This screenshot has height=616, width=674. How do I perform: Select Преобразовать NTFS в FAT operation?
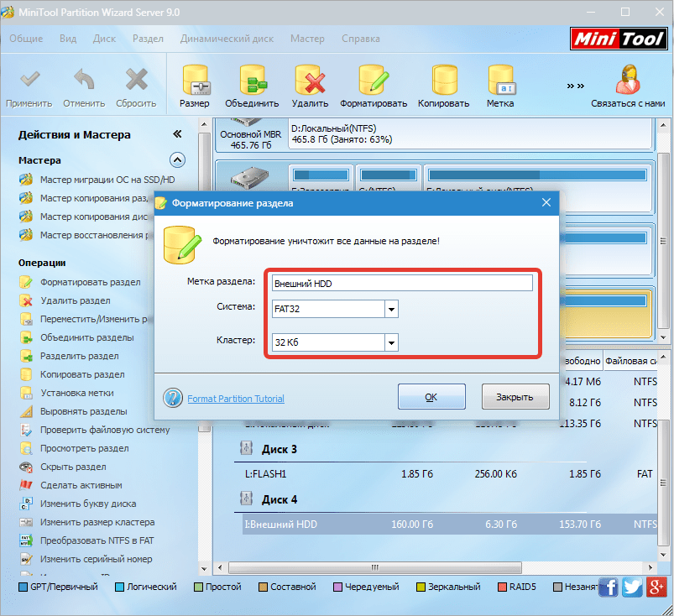(x=97, y=540)
